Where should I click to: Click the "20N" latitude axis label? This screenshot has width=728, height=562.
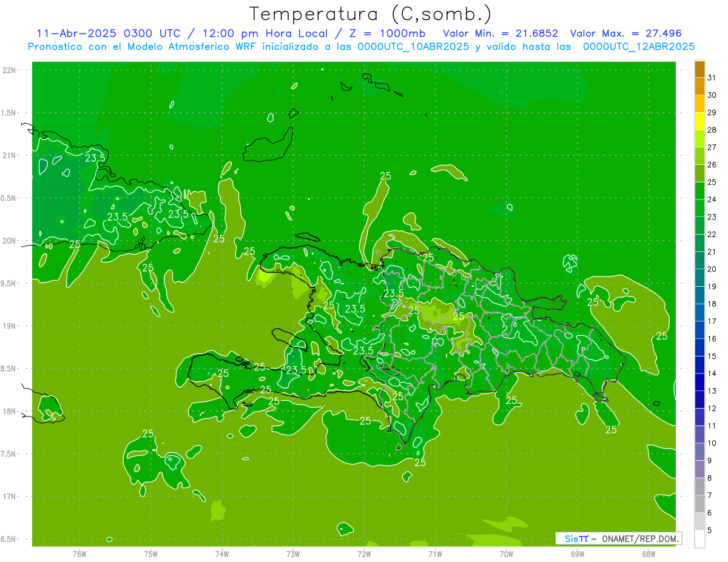pos(8,241)
